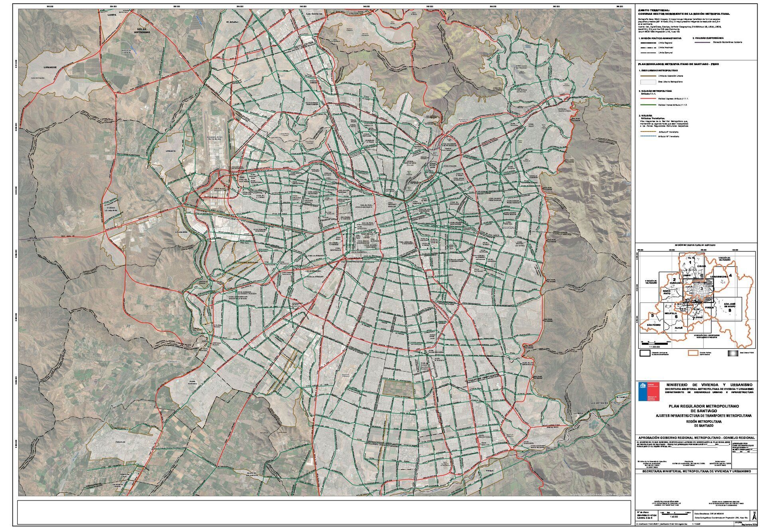
Task: Click the north arrow symbol
Action: tap(754, 515)
